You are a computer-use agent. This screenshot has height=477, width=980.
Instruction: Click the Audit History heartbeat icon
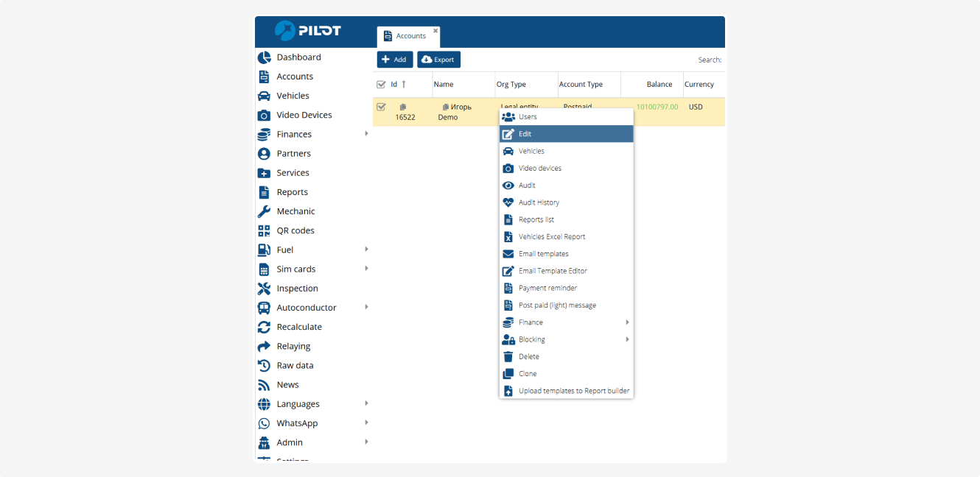508,202
